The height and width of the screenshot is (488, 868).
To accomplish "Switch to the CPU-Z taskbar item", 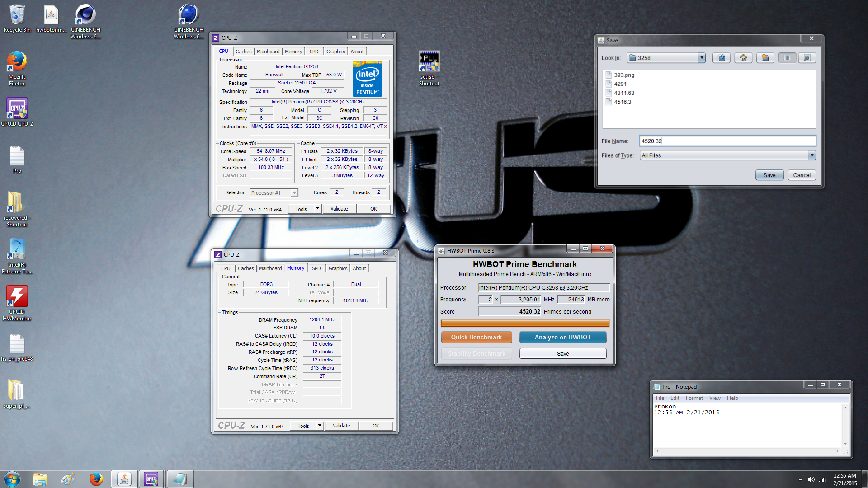I will pos(152,479).
